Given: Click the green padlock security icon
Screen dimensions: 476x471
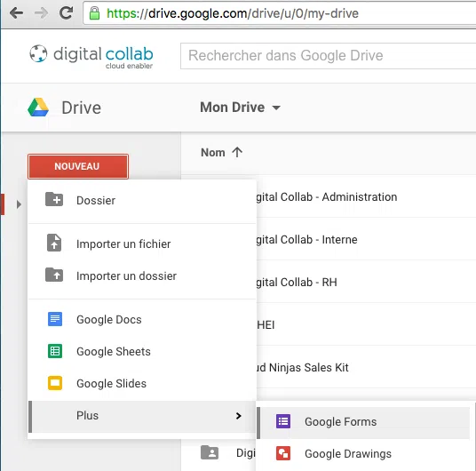Looking at the screenshot, I should tap(94, 13).
